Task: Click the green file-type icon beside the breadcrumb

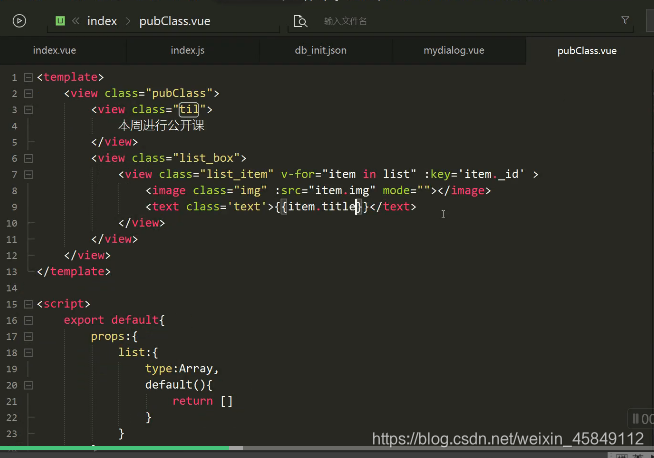Action: pyautogui.click(x=60, y=21)
